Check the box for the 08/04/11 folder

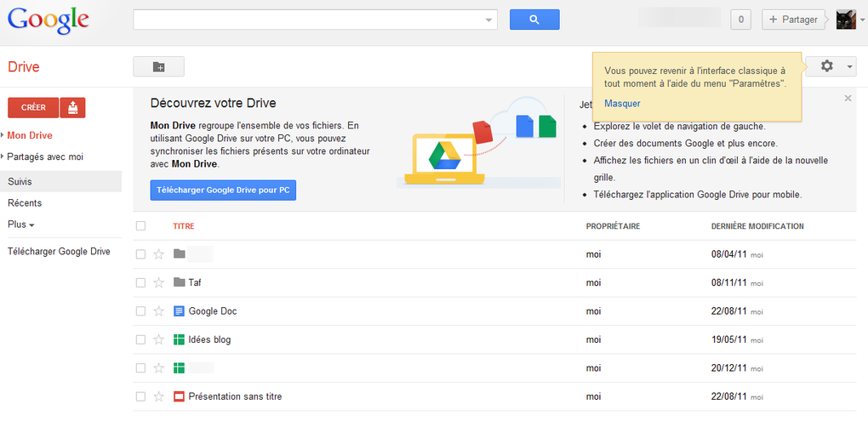click(140, 254)
